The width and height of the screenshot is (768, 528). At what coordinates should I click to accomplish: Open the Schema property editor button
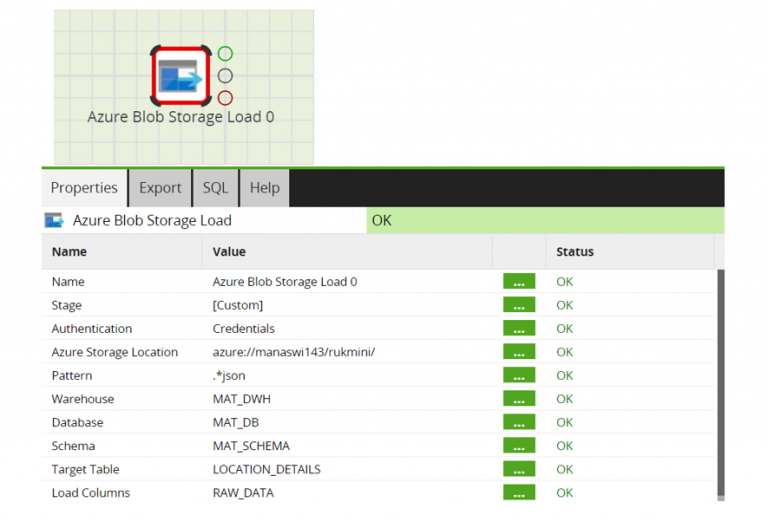tap(518, 446)
